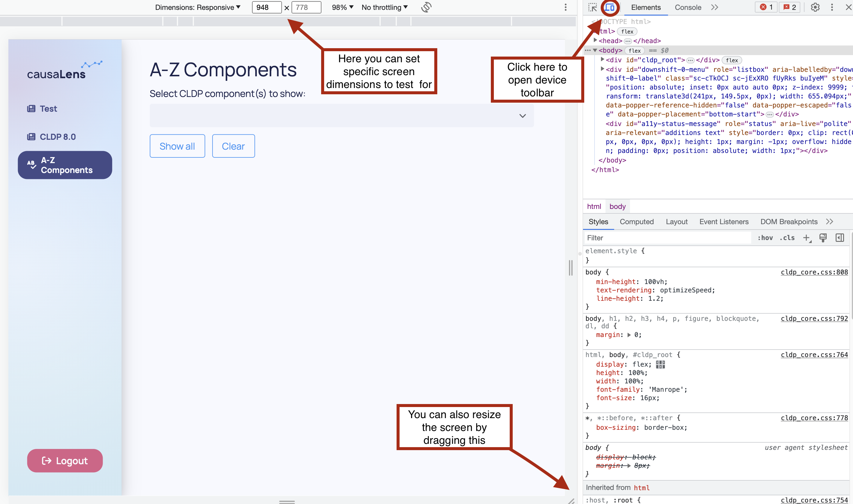Switch to the Console tab
The height and width of the screenshot is (504, 853).
(x=687, y=7)
